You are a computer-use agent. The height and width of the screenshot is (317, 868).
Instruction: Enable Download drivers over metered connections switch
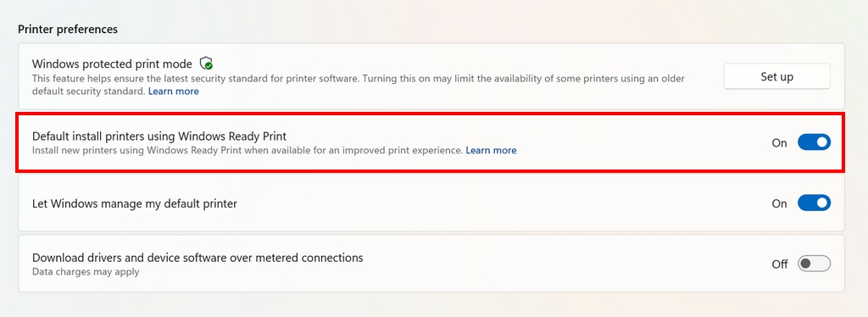(x=814, y=264)
